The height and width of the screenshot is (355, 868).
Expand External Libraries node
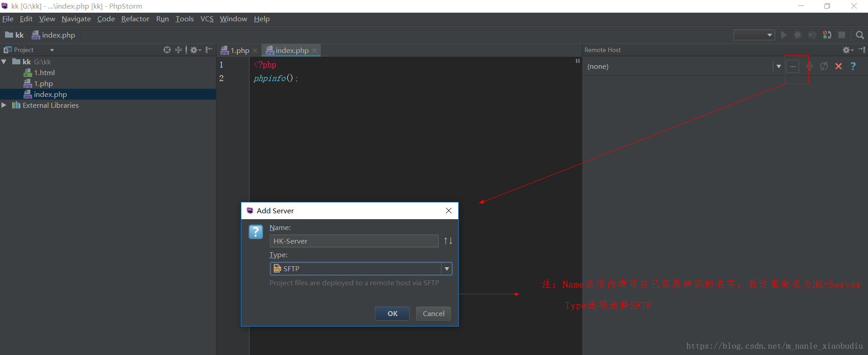pyautogui.click(x=4, y=105)
